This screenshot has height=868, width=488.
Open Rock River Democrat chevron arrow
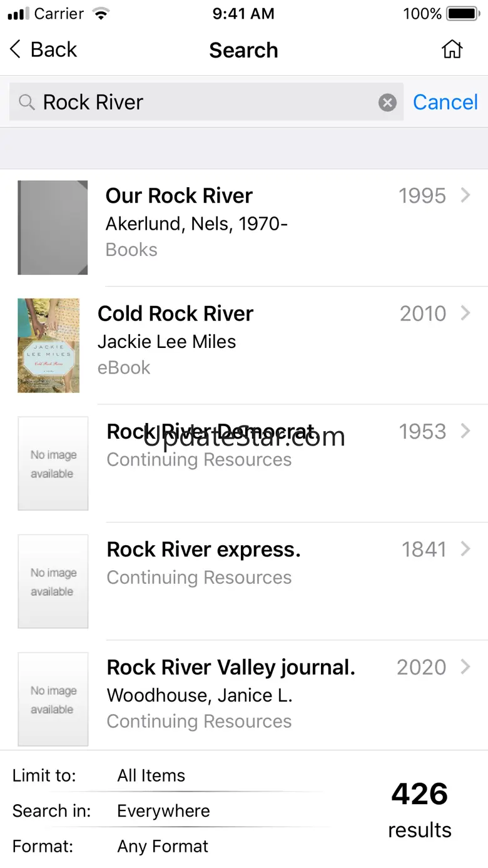465,431
